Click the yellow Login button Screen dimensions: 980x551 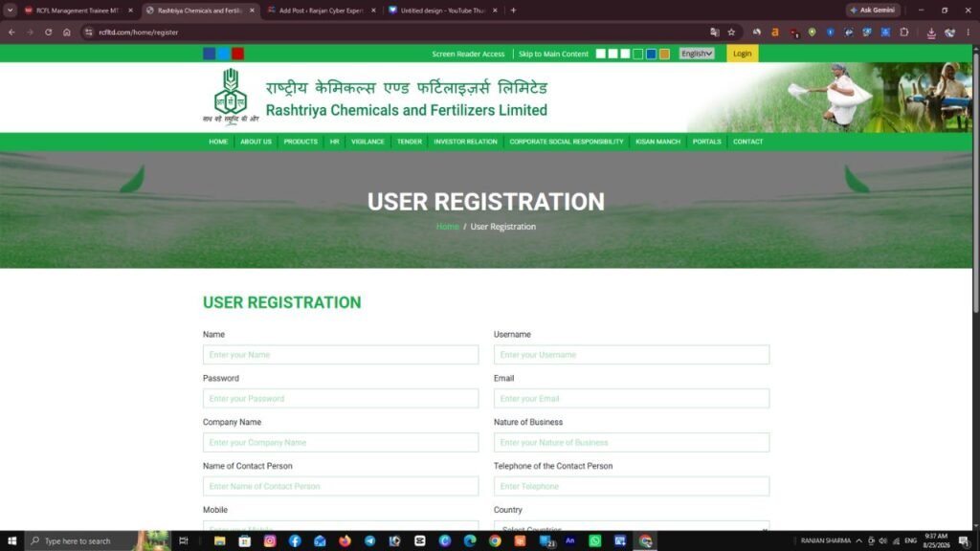click(x=742, y=54)
